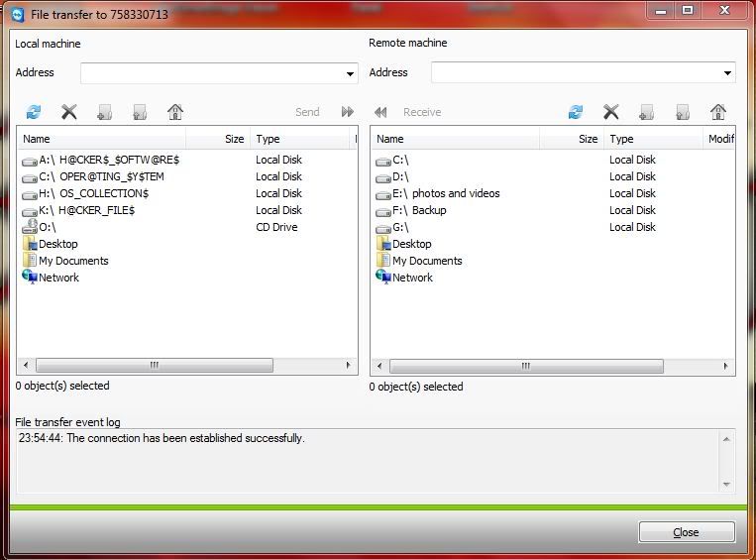This screenshot has height=560, width=756.
Task: Click the remote delete (X) icon
Action: [x=611, y=112]
